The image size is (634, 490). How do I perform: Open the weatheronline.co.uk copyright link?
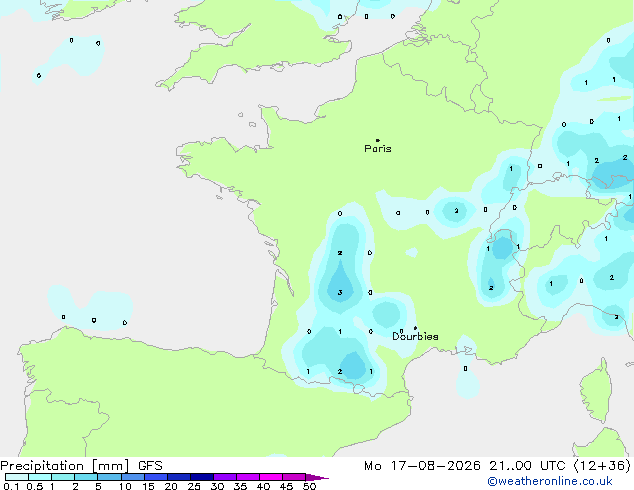point(550,481)
